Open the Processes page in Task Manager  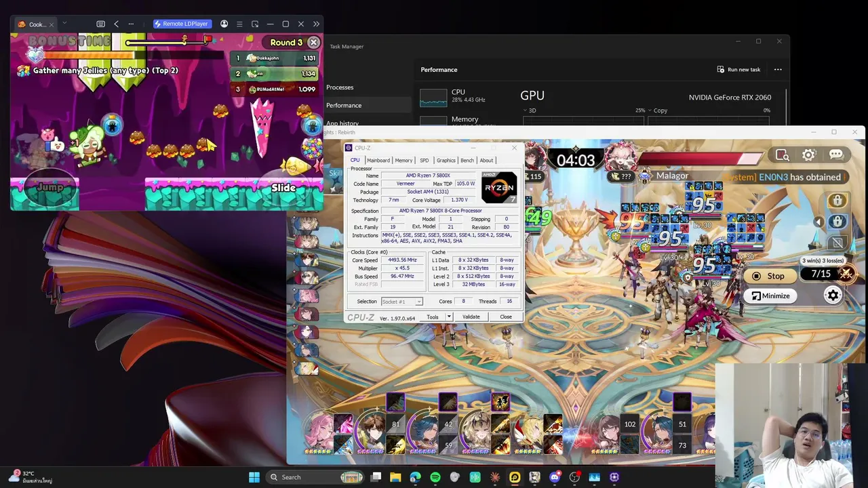[x=340, y=87]
